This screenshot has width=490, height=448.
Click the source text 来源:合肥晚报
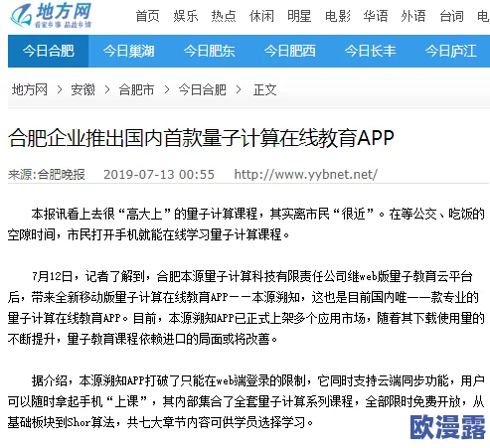pyautogui.click(x=47, y=174)
